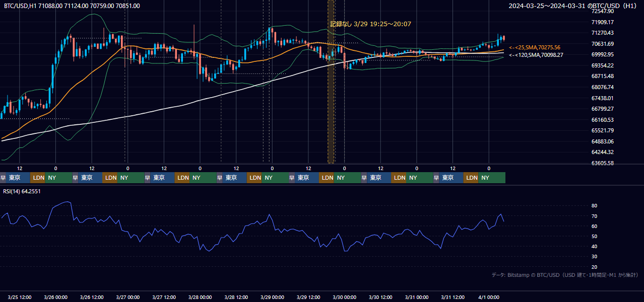Click price axis label 66799.27
Screen dimensions: 644x302
603,109
